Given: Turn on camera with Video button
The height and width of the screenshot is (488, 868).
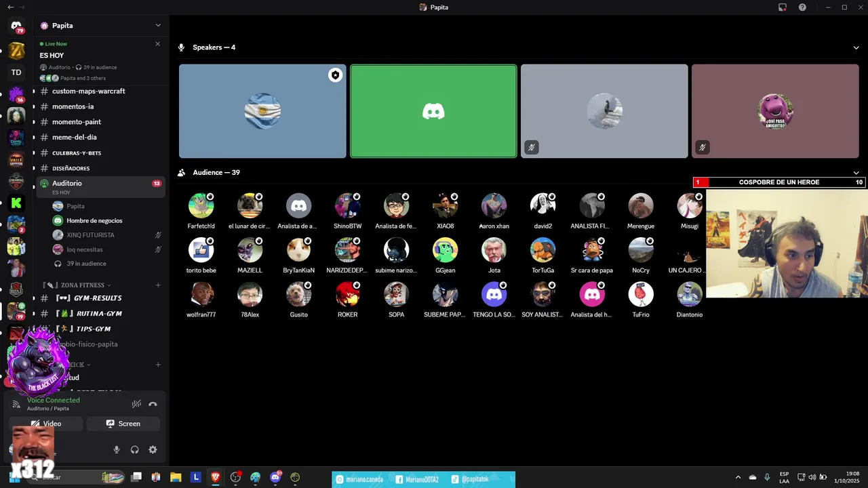Looking at the screenshot, I should (46, 424).
